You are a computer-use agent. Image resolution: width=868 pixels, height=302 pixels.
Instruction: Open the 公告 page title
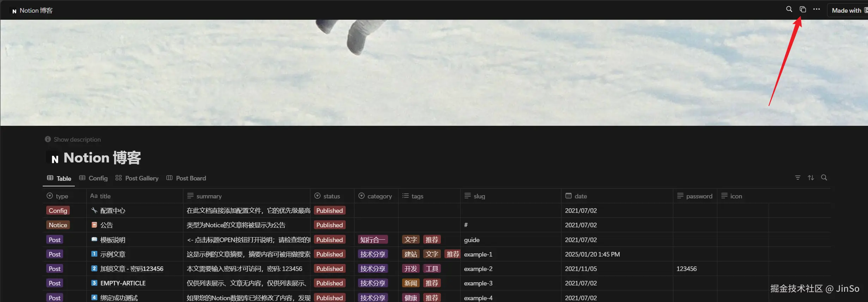click(x=107, y=225)
